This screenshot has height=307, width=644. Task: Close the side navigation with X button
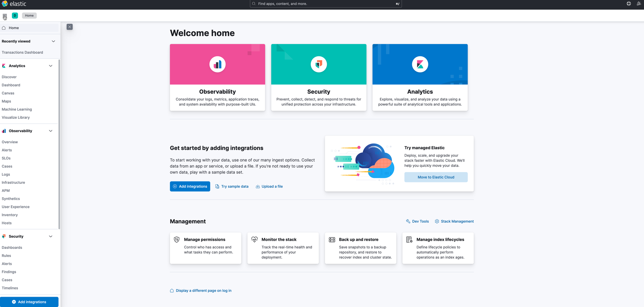[x=70, y=27]
